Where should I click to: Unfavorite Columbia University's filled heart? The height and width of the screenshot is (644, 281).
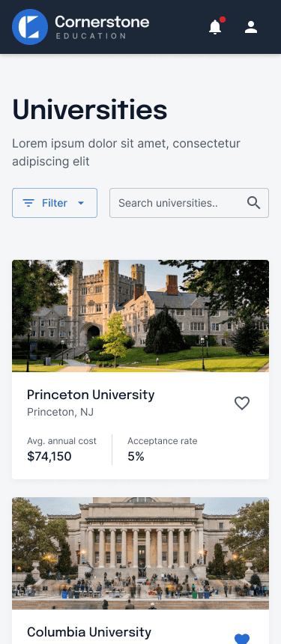tap(242, 639)
